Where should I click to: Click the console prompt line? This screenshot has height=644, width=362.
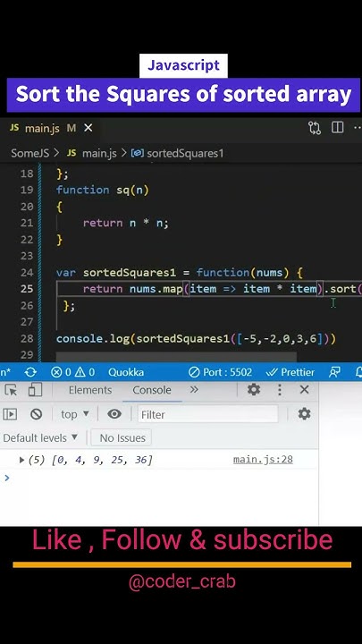coord(159,478)
